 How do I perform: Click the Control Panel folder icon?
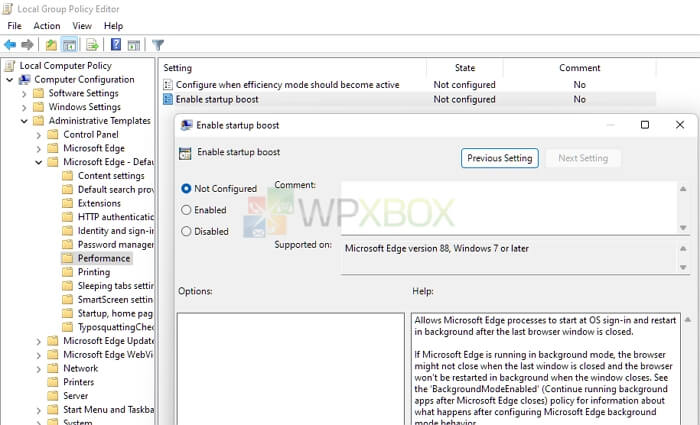click(x=53, y=135)
